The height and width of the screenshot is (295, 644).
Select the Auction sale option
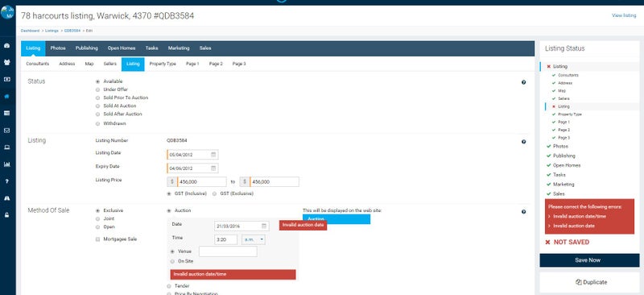click(169, 210)
